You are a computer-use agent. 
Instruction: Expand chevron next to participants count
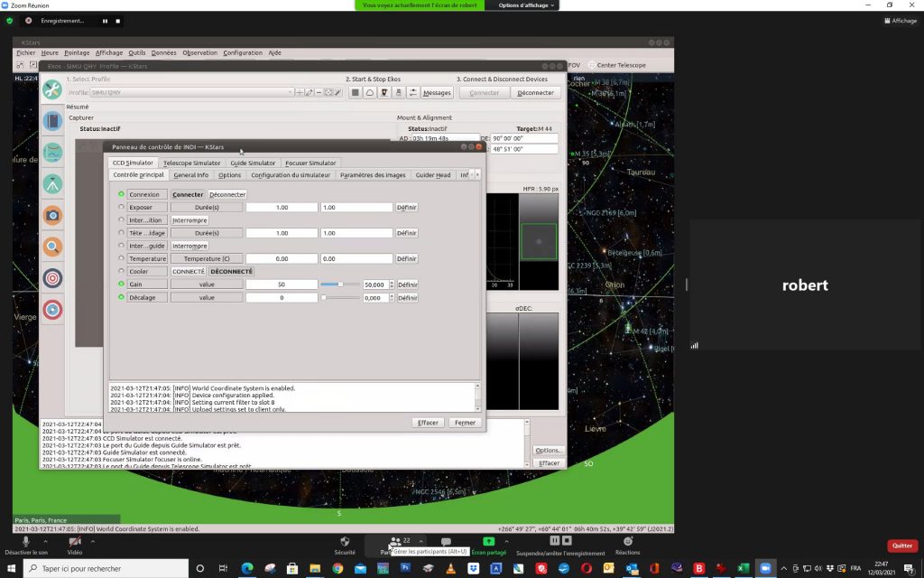click(x=420, y=541)
